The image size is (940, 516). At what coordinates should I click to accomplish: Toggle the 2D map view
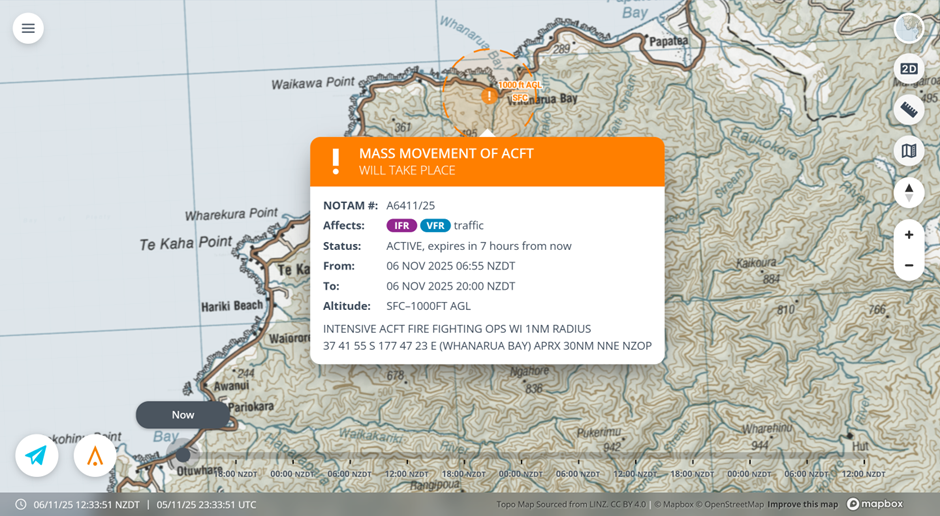point(909,69)
